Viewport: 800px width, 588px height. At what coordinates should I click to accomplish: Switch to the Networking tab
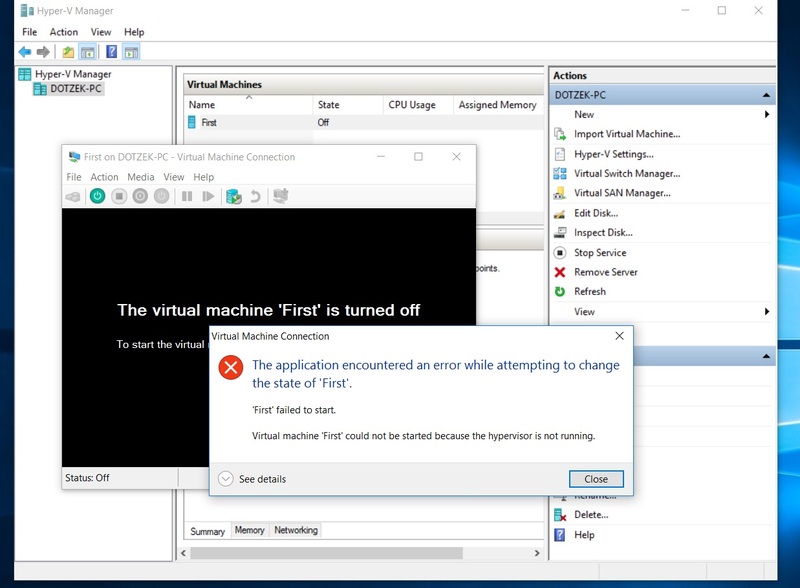296,530
